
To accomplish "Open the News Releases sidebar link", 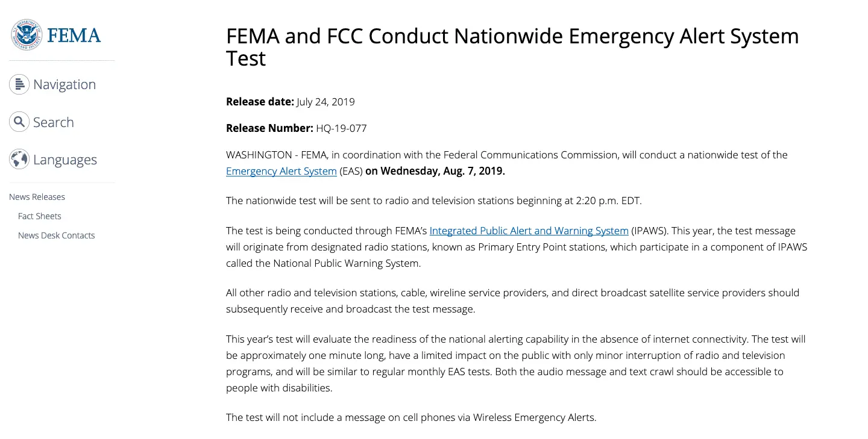I will (x=37, y=197).
